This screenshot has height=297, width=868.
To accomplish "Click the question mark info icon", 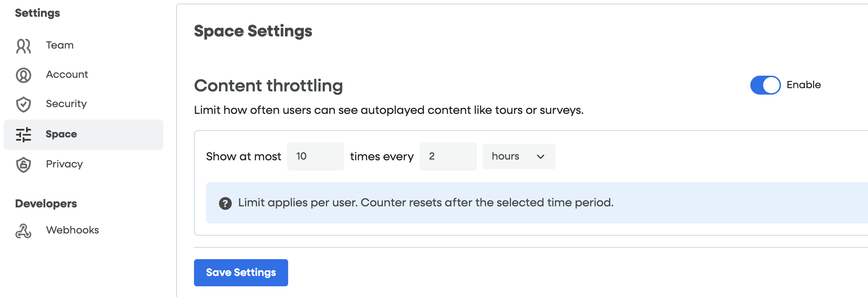I will 225,203.
